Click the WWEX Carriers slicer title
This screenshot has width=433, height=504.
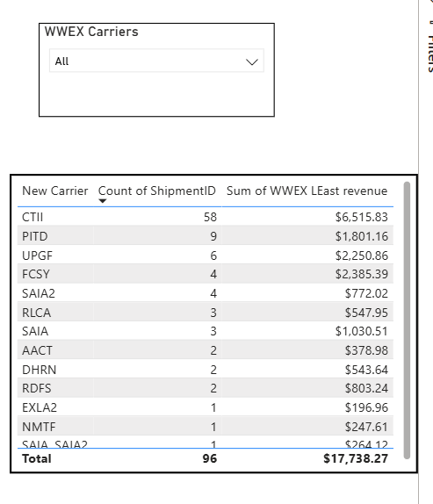pos(91,32)
